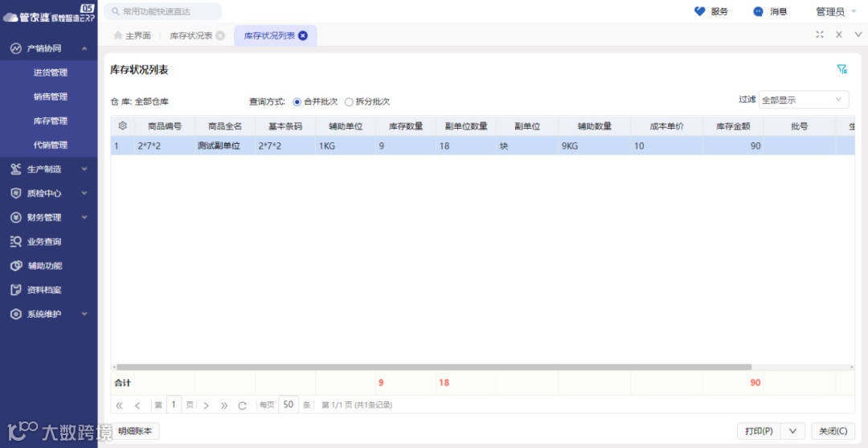This screenshot has width=868, height=448.
Task: Refresh the table with reload icon
Action: 242,405
